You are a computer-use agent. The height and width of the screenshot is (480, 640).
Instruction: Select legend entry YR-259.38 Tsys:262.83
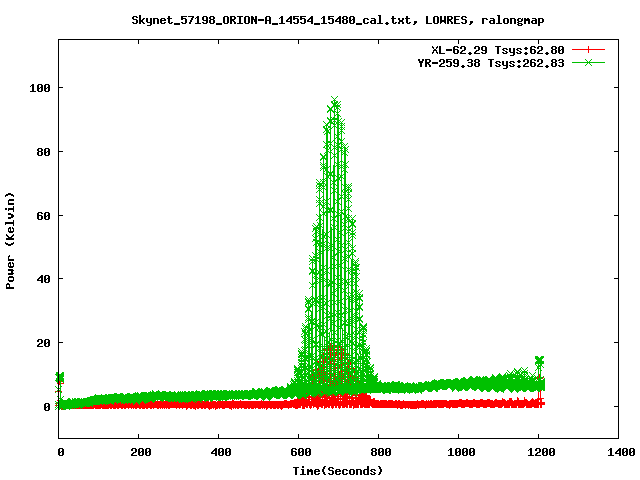pyautogui.click(x=491, y=63)
